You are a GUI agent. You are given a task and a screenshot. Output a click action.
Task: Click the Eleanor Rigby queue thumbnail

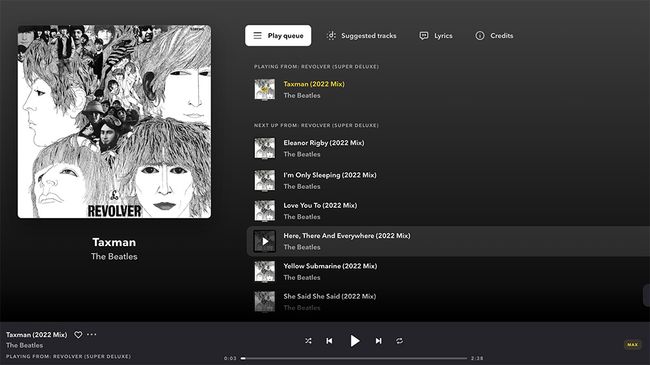click(264, 148)
